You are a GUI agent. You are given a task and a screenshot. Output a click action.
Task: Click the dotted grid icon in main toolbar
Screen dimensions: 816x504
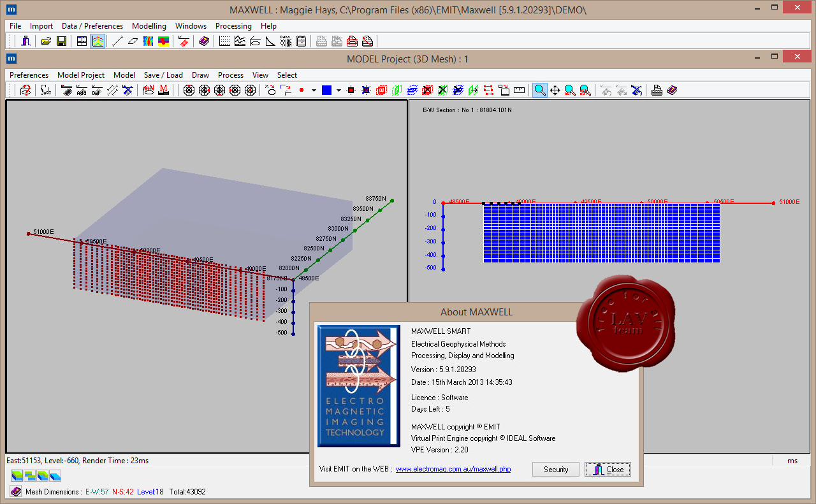click(x=224, y=41)
